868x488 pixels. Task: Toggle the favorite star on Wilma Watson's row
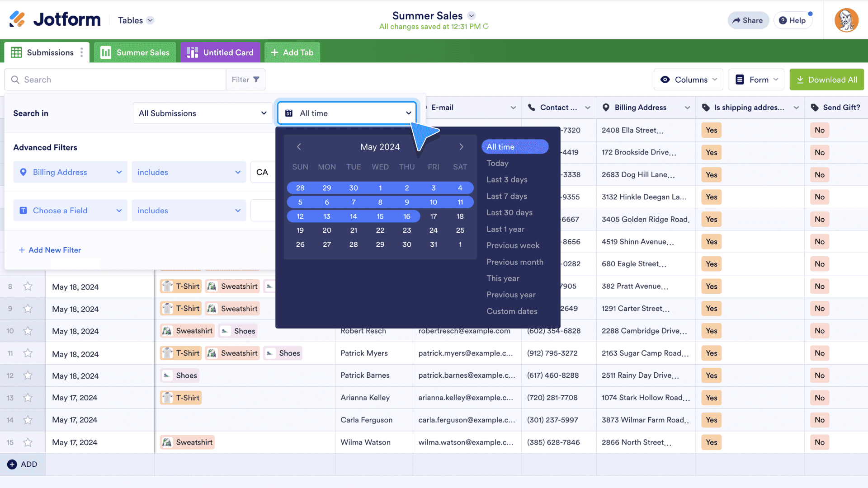(x=28, y=442)
